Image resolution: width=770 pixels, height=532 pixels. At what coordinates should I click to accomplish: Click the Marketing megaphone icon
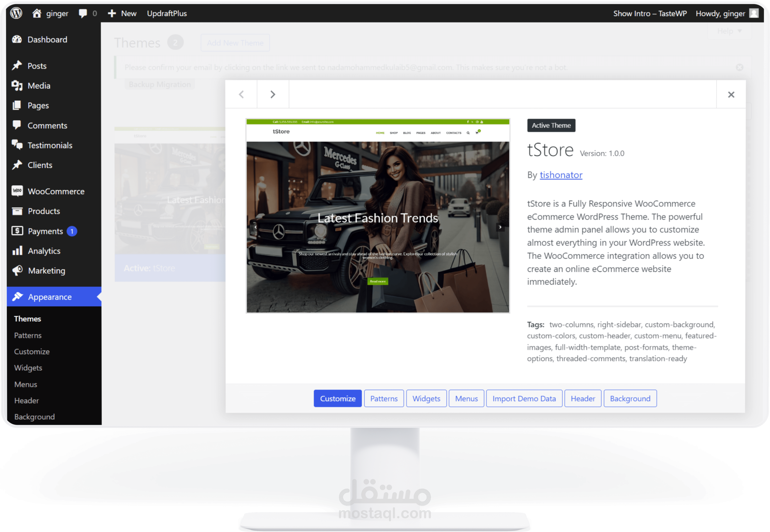[17, 270]
